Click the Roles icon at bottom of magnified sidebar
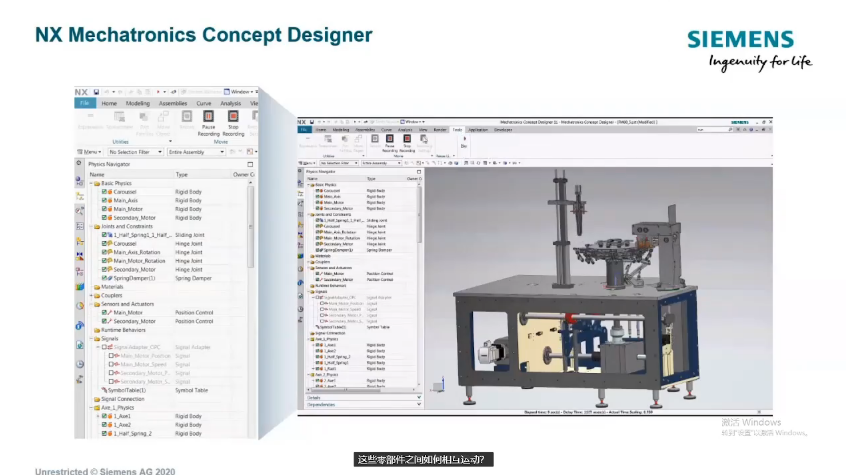 click(79, 379)
